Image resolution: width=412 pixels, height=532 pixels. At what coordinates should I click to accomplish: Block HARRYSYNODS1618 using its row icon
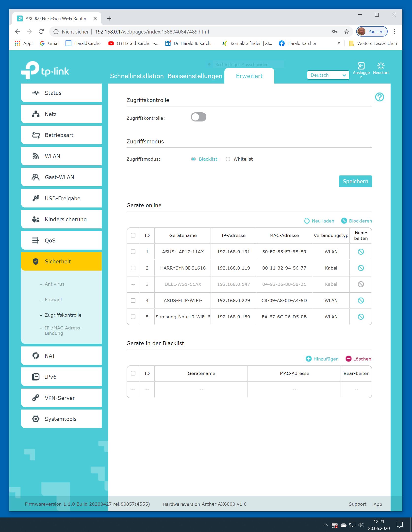[361, 268]
